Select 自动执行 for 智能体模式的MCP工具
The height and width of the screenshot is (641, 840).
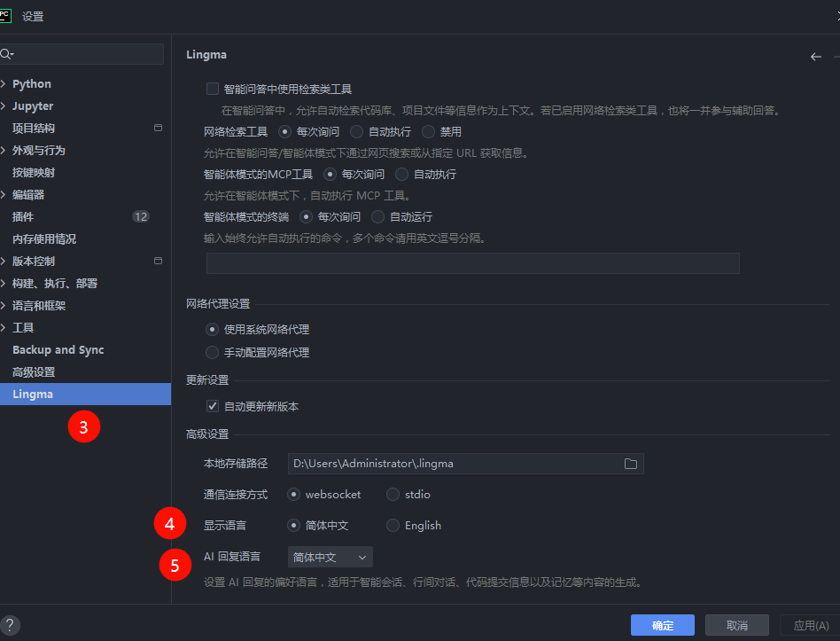coord(401,174)
